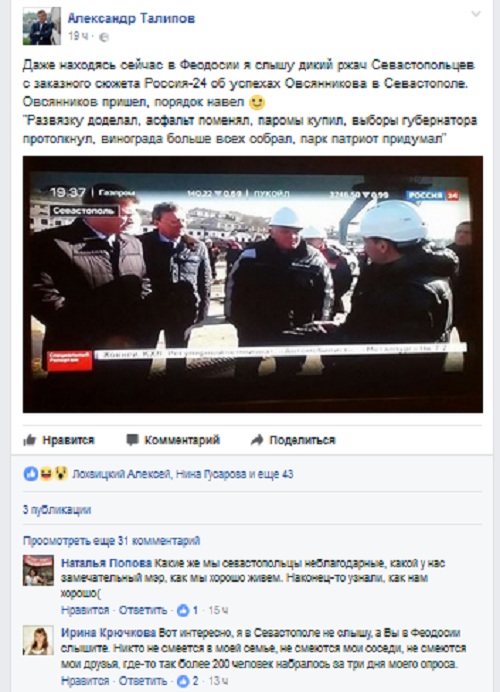The image size is (500, 692).
Task: Reply to Наталья Попова's comment
Action: point(143,610)
